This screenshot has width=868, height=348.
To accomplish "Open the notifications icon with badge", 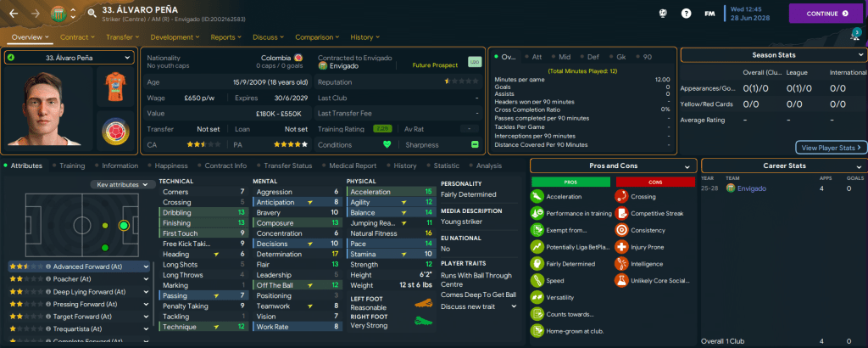I will 854,36.
